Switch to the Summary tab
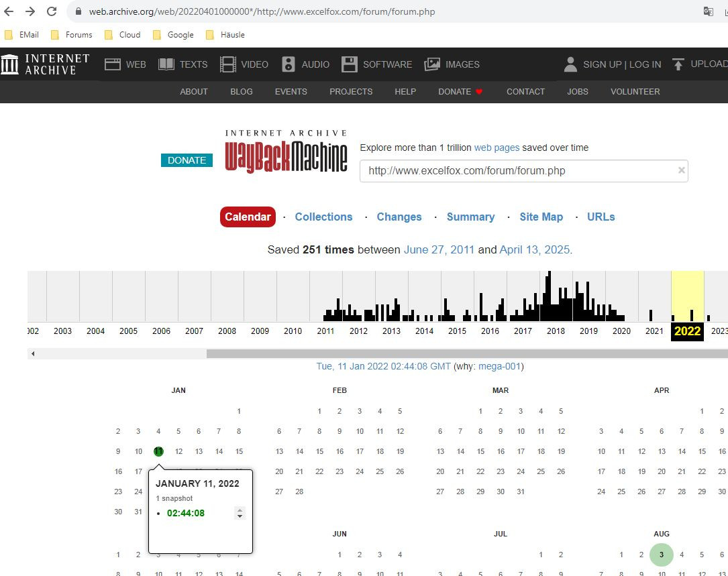 point(470,217)
